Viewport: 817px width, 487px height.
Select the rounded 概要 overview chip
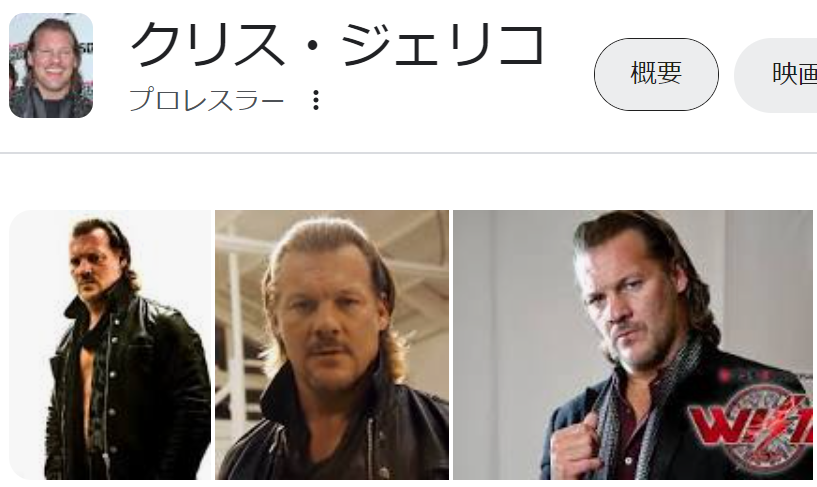coord(656,74)
